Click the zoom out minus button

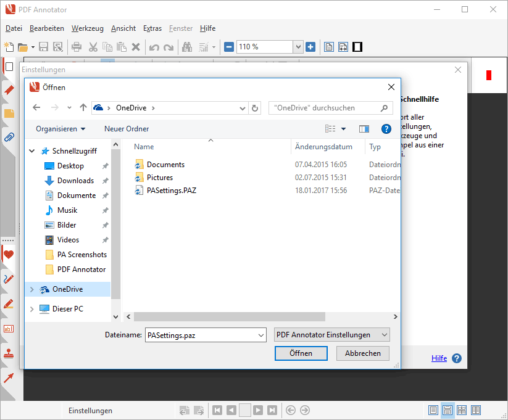(x=229, y=47)
